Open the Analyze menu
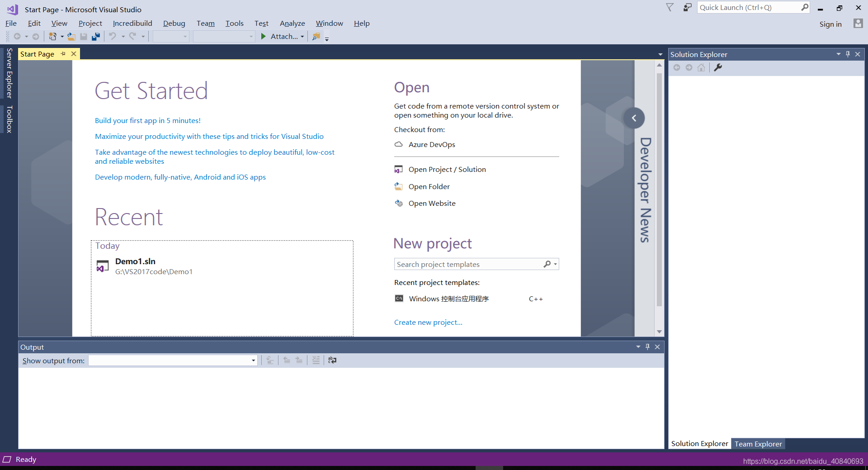The image size is (868, 470). click(x=292, y=23)
